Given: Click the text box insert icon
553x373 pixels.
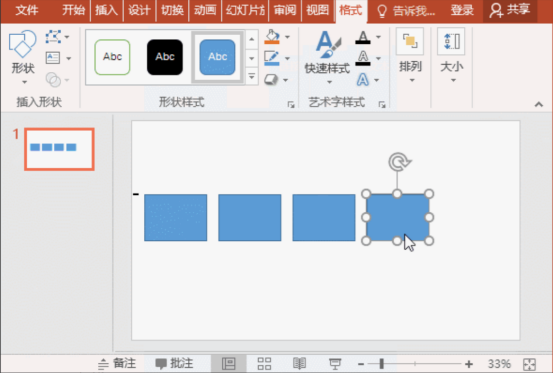Looking at the screenshot, I should click(53, 58).
